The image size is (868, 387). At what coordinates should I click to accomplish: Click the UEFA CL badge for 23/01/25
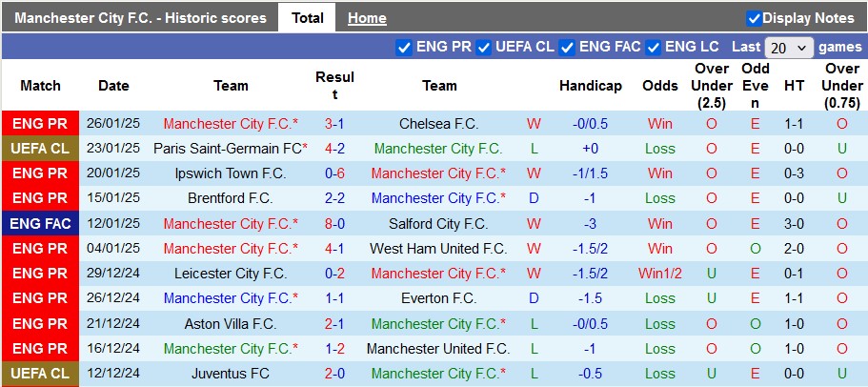tap(40, 149)
